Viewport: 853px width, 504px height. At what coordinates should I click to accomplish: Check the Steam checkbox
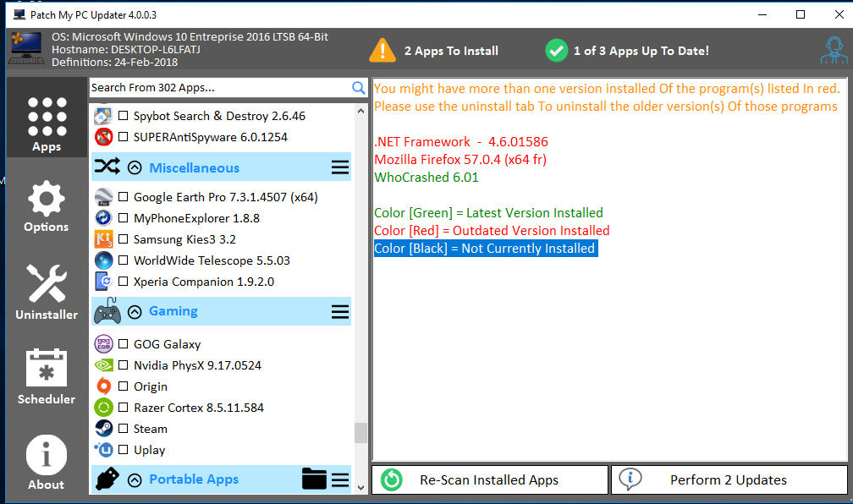click(x=124, y=429)
